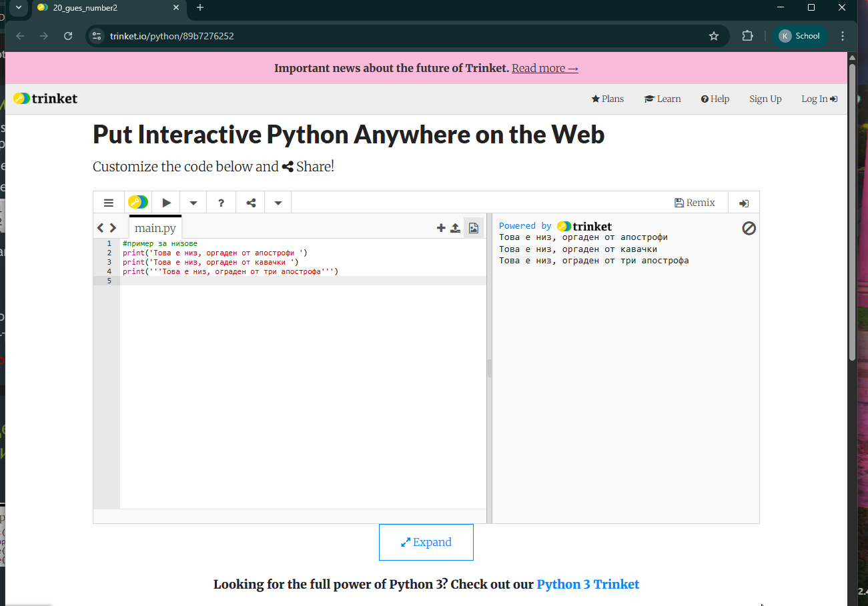Close the 20_gues_number2 tab
Image resolution: width=868 pixels, height=606 pixels.
(176, 7)
